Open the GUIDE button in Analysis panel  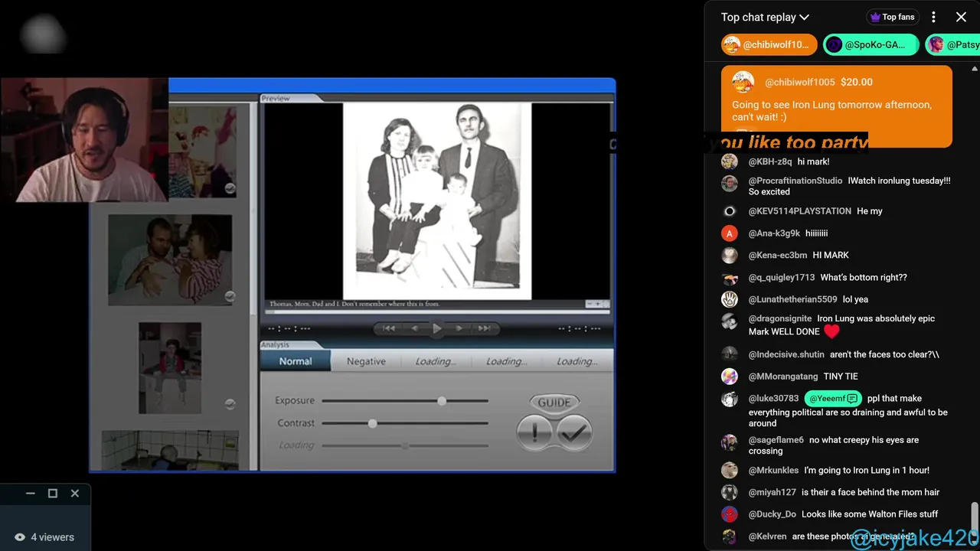pos(554,403)
